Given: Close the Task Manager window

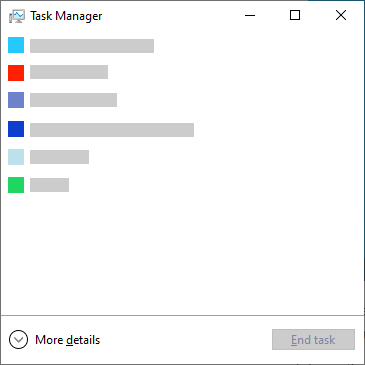Looking at the screenshot, I should tap(341, 15).
